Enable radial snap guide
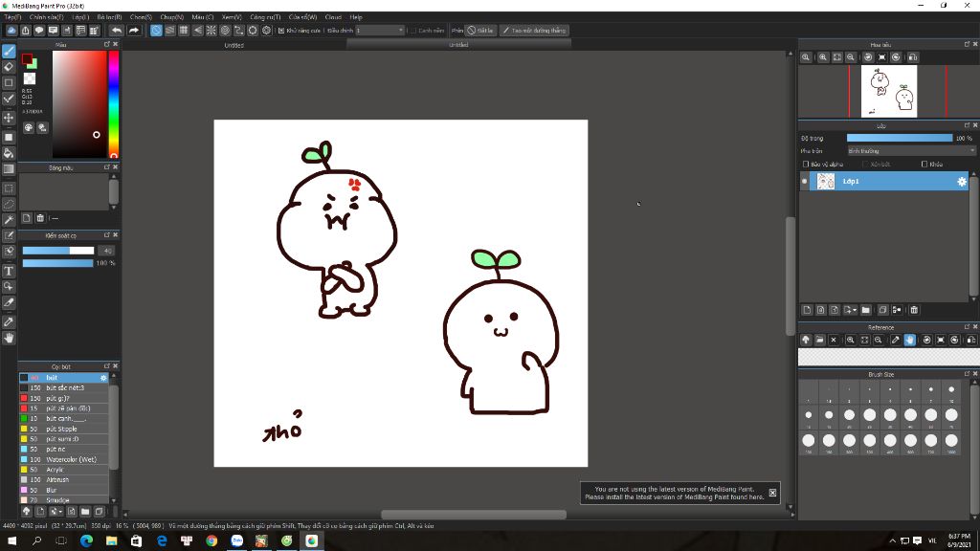 pyautogui.click(x=212, y=30)
